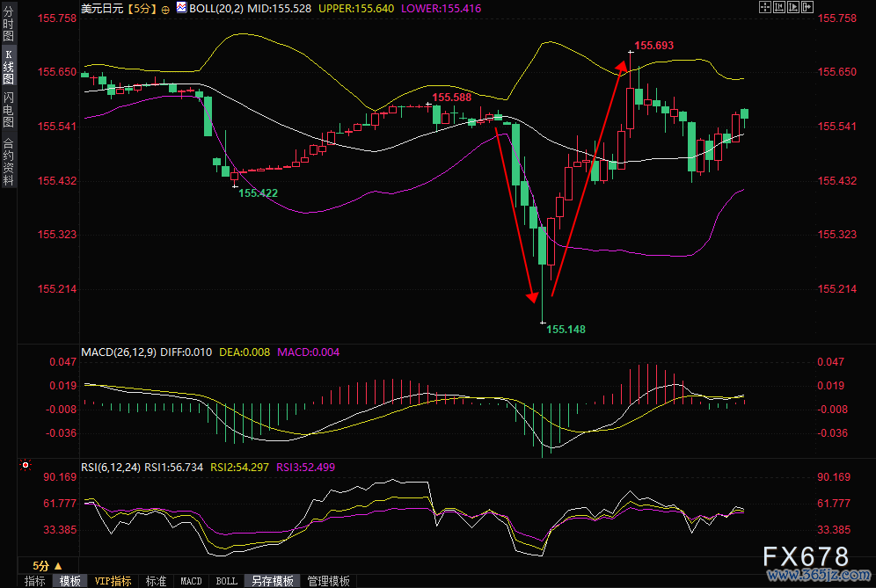Click the 155.693 high price label

click(653, 45)
